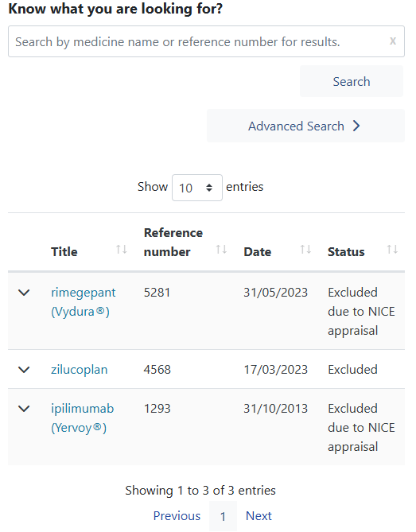Click the Date column header label
416x532 pixels.
click(257, 252)
